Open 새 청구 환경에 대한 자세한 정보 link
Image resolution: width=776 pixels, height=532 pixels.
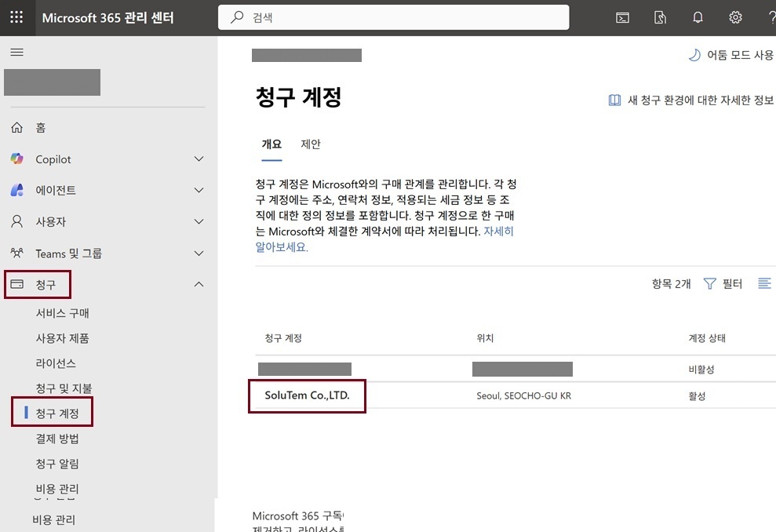click(700, 100)
